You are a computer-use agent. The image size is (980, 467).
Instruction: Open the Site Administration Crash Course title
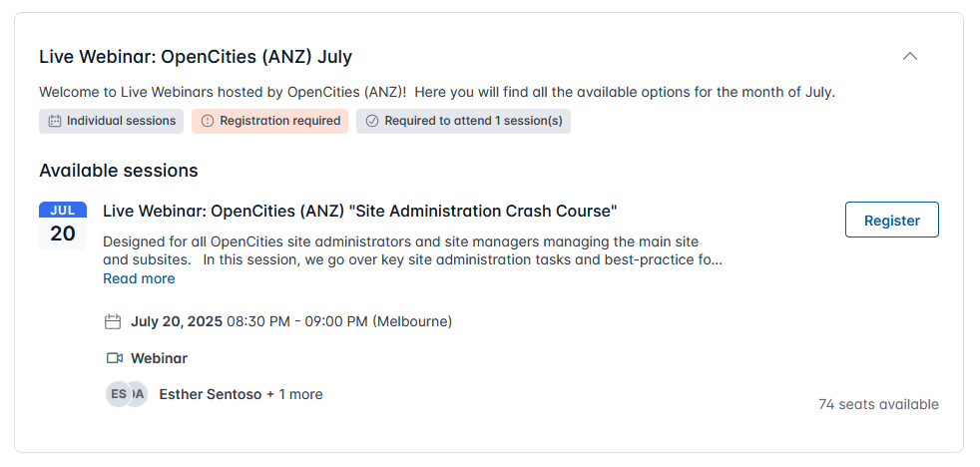pyautogui.click(x=360, y=212)
